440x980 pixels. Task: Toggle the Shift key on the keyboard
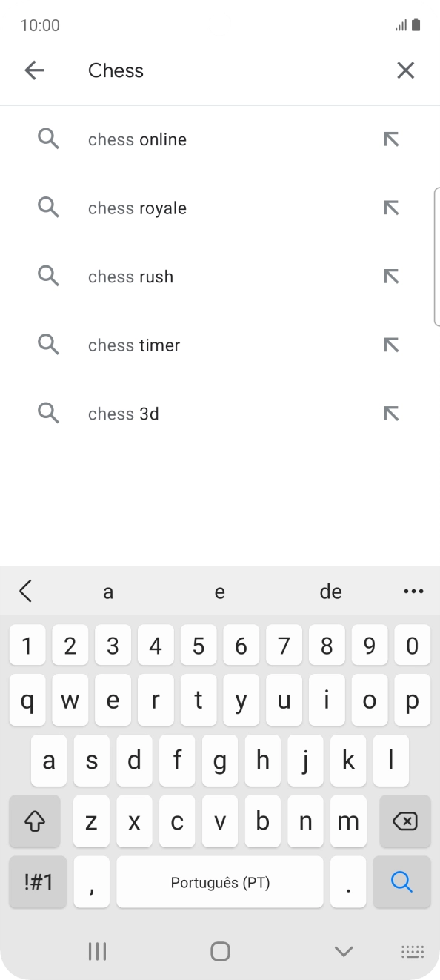pos(34,821)
